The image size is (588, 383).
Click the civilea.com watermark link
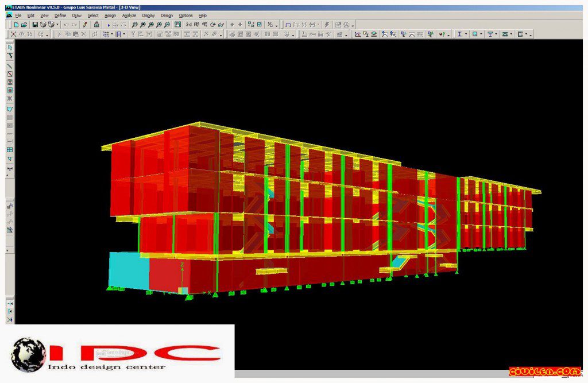(x=544, y=372)
